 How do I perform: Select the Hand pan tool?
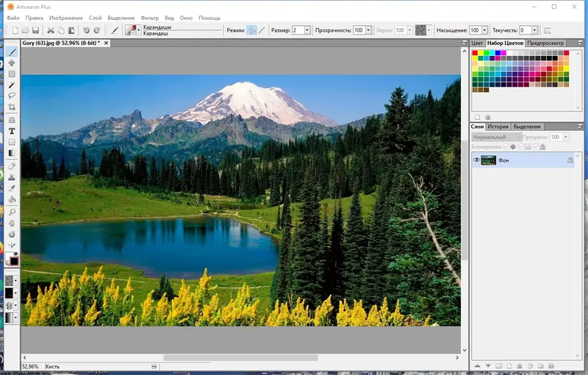pos(12,224)
